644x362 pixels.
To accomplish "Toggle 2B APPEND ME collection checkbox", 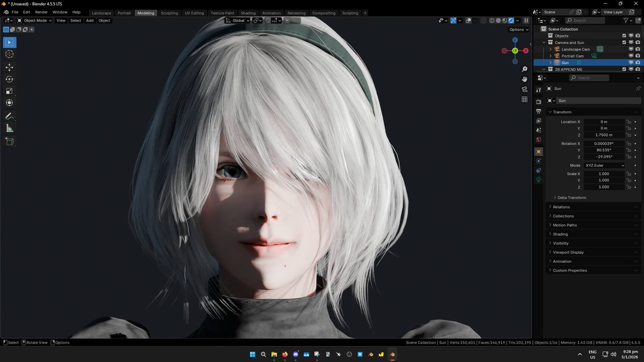I will (624, 69).
